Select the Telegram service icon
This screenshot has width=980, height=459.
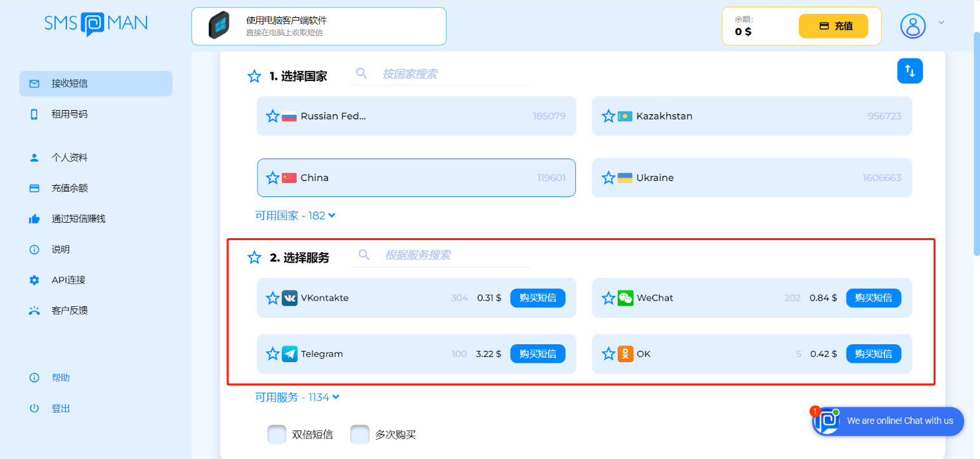(290, 354)
